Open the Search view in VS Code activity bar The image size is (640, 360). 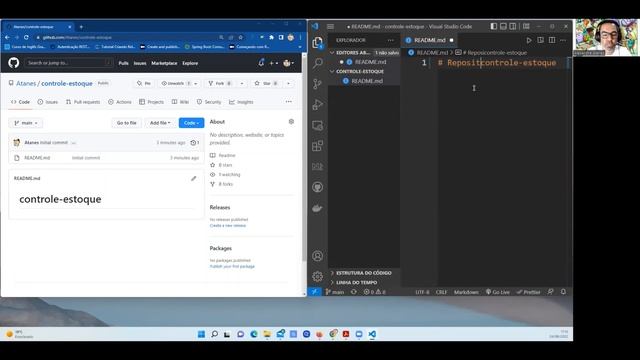click(318, 63)
